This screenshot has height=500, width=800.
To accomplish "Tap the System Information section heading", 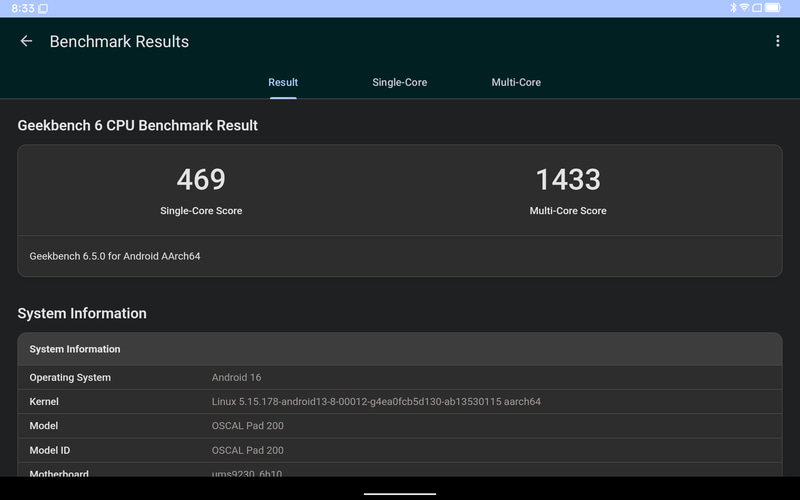I will coord(82,313).
